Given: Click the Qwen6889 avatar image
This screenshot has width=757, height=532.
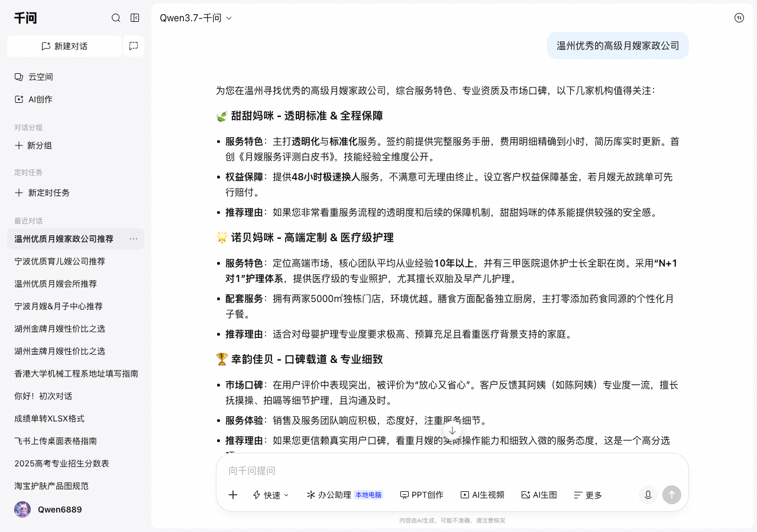Looking at the screenshot, I should [x=22, y=510].
